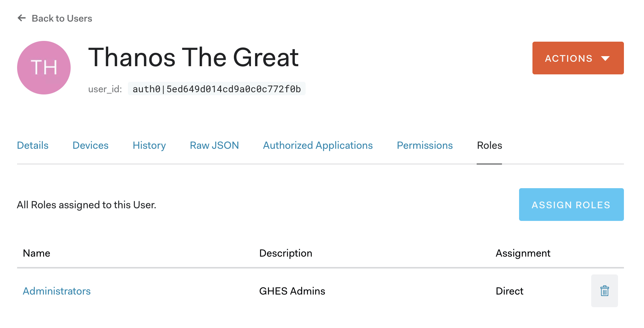This screenshot has height=328, width=644.
Task: Click the user_id value field
Action: 216,89
